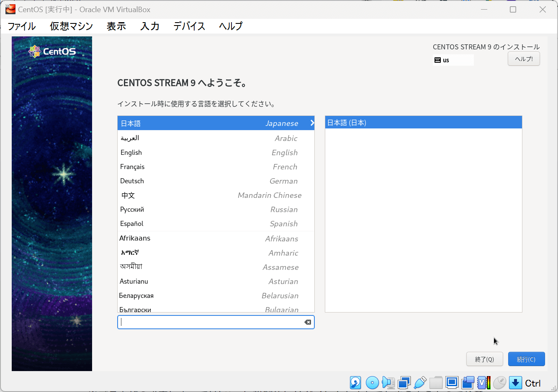Open the audio status icon
The height and width of the screenshot is (392, 558).
[388, 382]
